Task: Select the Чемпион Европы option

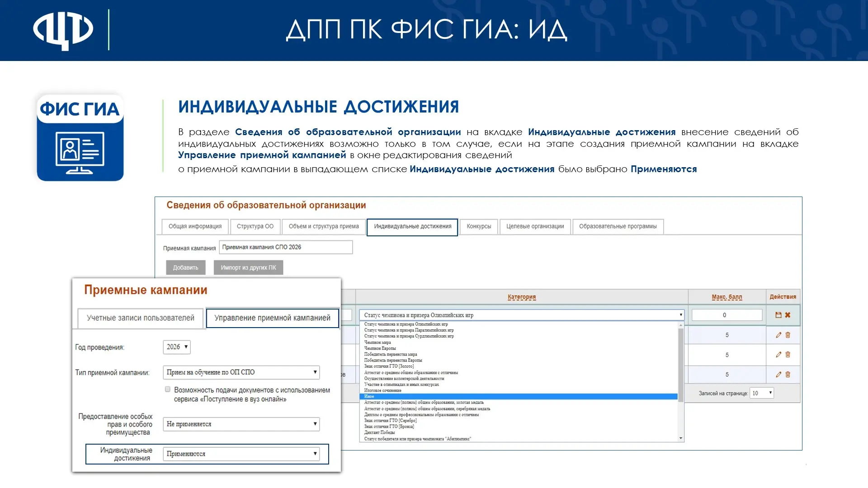Action: 380,348
